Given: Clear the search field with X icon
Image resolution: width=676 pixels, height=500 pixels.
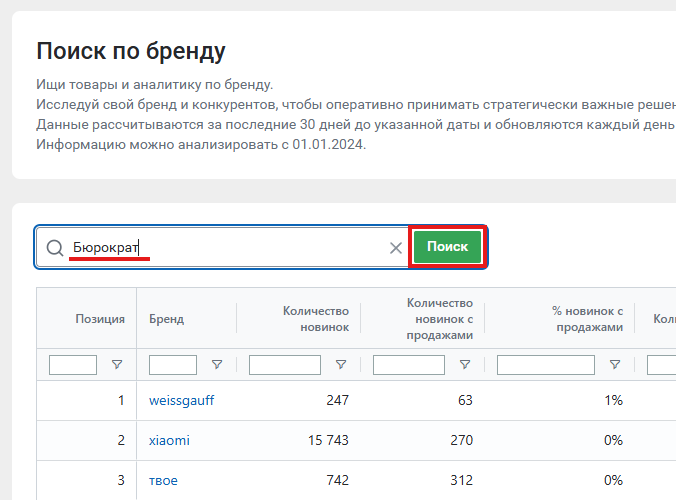Looking at the screenshot, I should coord(396,248).
